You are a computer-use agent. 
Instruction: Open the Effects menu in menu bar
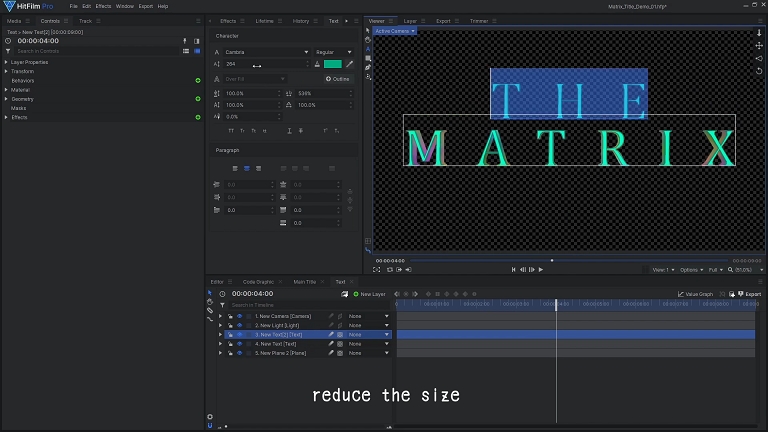tap(103, 6)
